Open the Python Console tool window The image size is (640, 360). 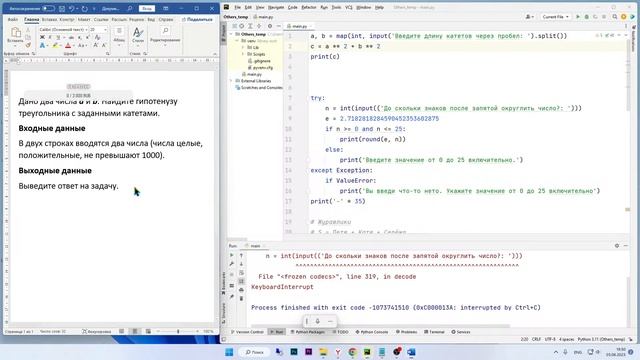(372, 332)
